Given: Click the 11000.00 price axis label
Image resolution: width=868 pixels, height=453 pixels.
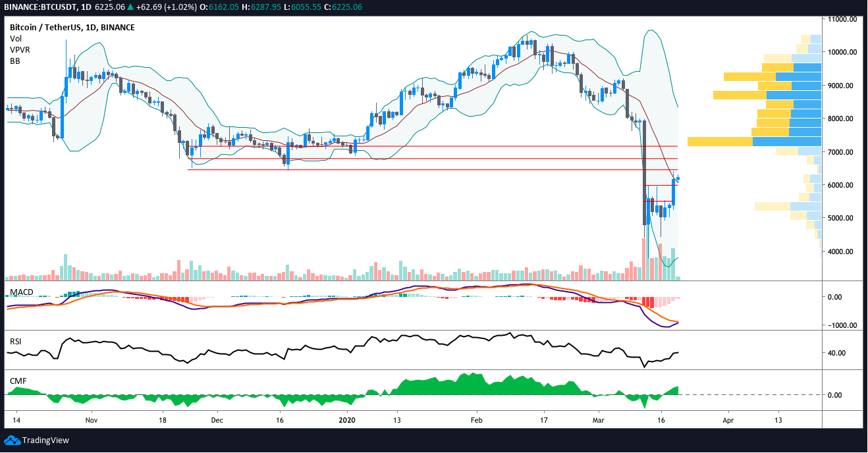Looking at the screenshot, I should 842,20.
